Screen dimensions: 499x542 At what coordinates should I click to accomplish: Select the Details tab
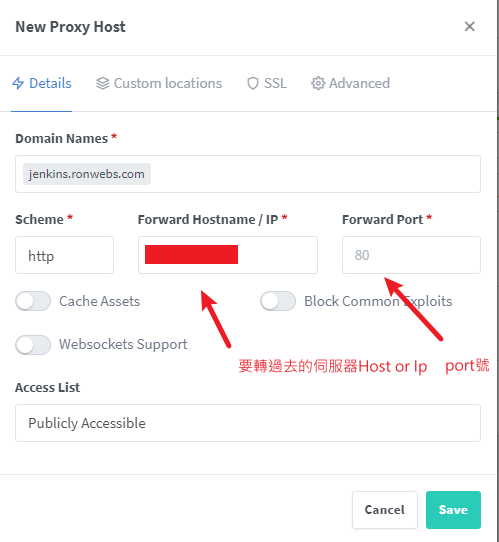pos(42,83)
